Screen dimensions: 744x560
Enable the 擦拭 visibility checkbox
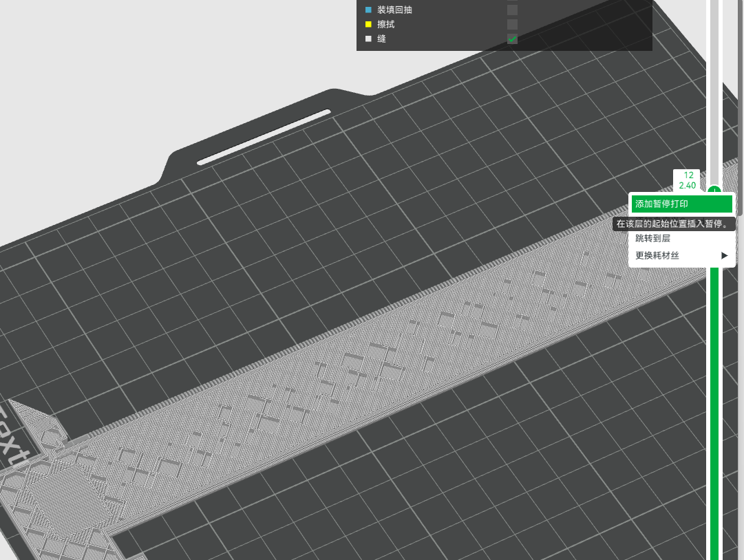512,24
